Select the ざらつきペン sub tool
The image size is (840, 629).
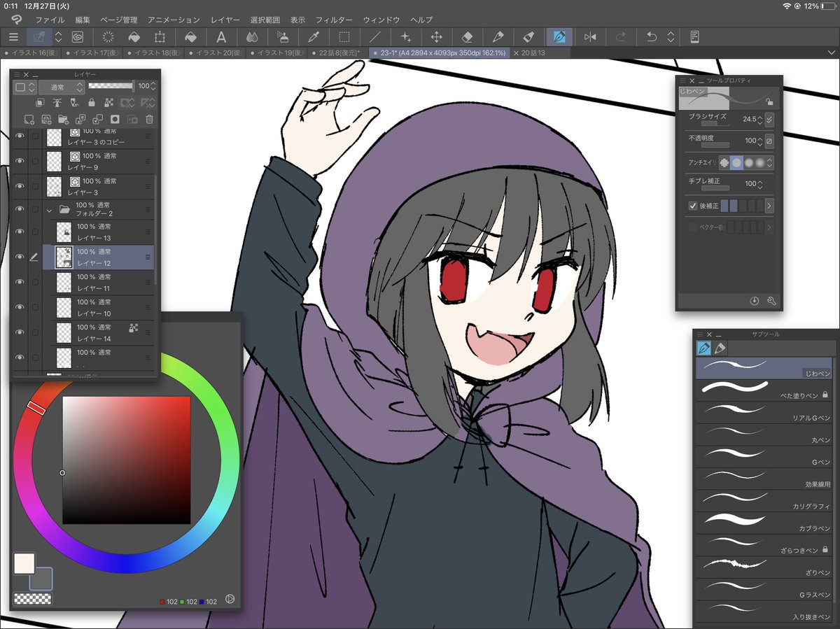point(764,545)
